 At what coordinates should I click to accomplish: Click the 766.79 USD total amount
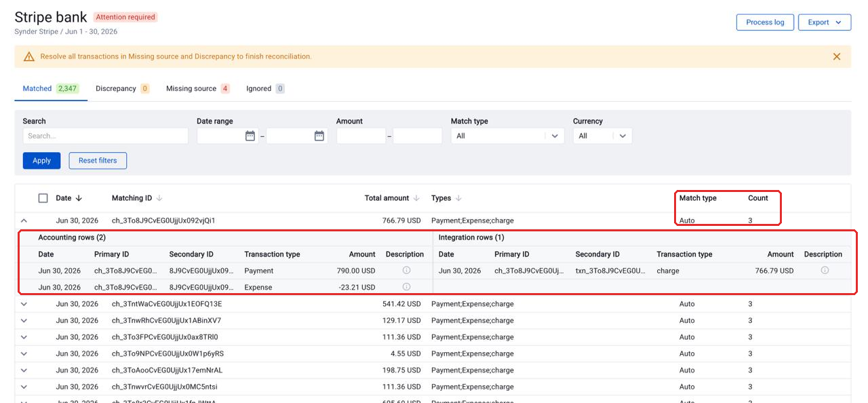tap(401, 220)
